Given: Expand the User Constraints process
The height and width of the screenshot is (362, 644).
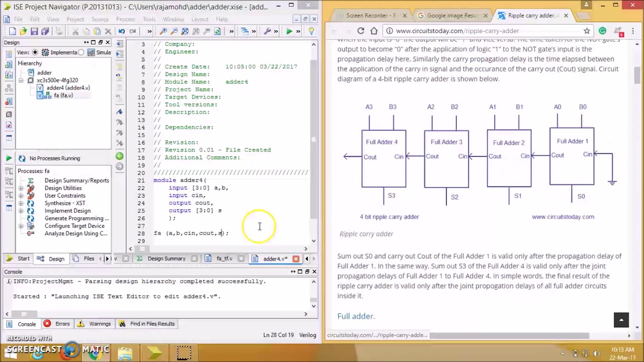Looking at the screenshot, I should pos(21,196).
